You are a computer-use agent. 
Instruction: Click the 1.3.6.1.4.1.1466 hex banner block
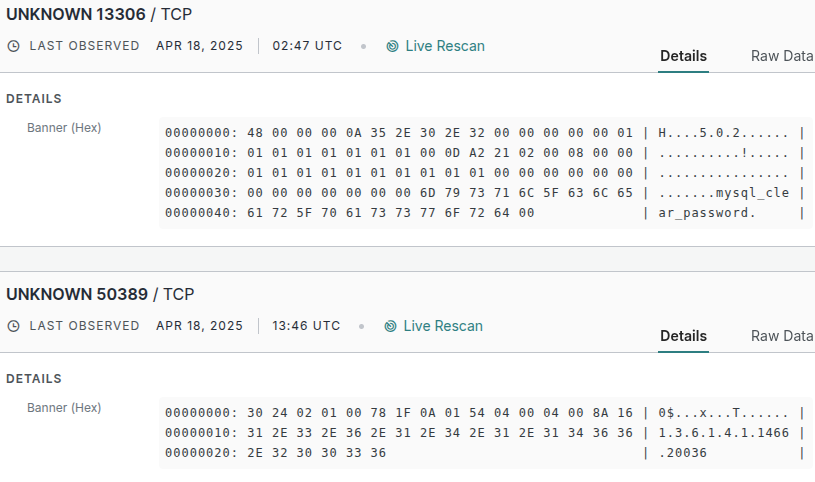[x=485, y=432]
